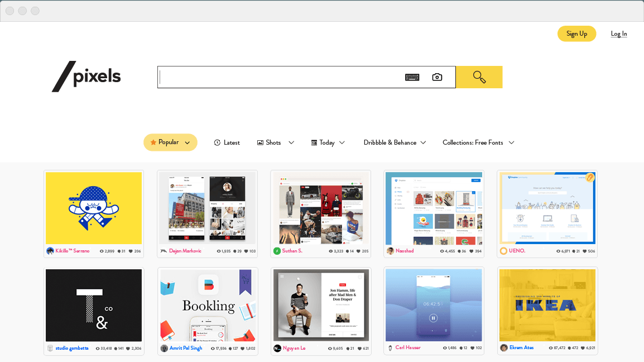Open UENO. profile link
This screenshot has height=362, width=644.
517,251
